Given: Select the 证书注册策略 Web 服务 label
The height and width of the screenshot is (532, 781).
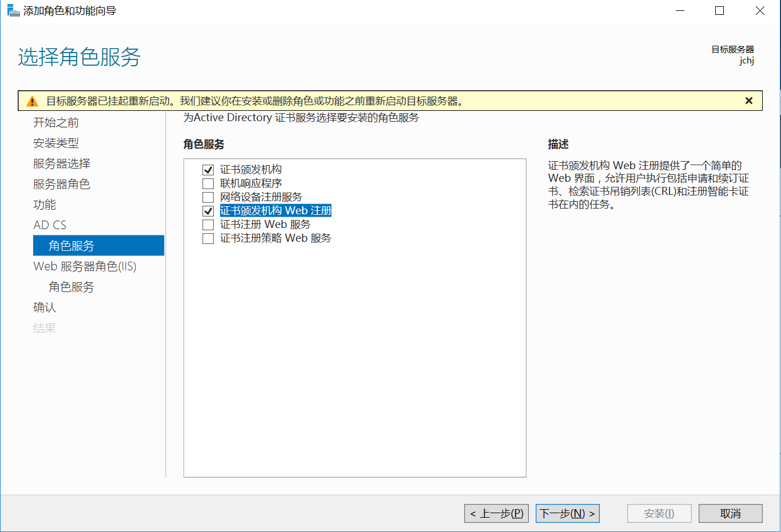Looking at the screenshot, I should 276,238.
